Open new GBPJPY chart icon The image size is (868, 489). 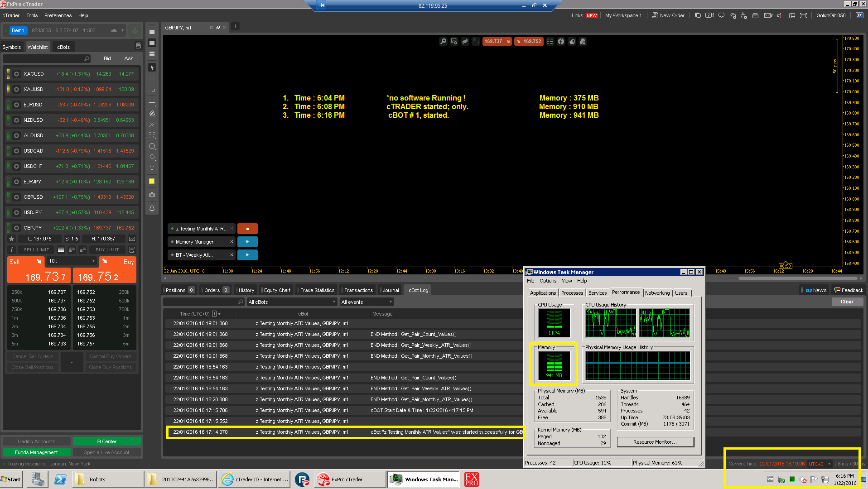[x=132, y=239]
